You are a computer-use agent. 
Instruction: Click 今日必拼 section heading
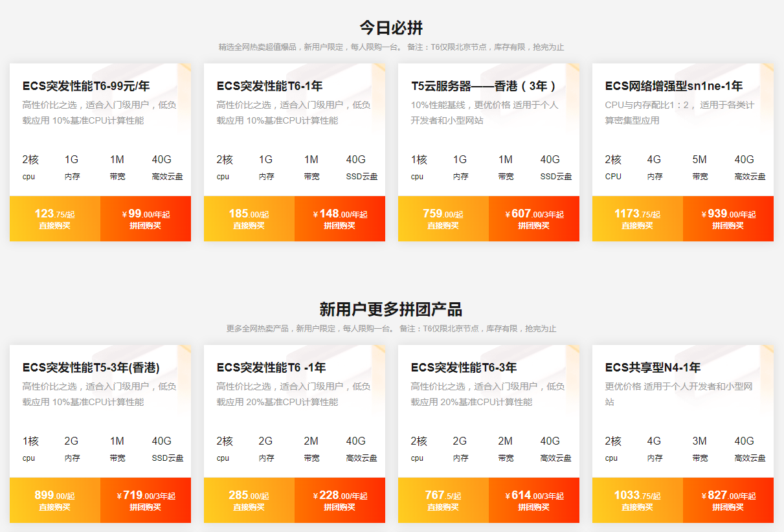(x=392, y=28)
